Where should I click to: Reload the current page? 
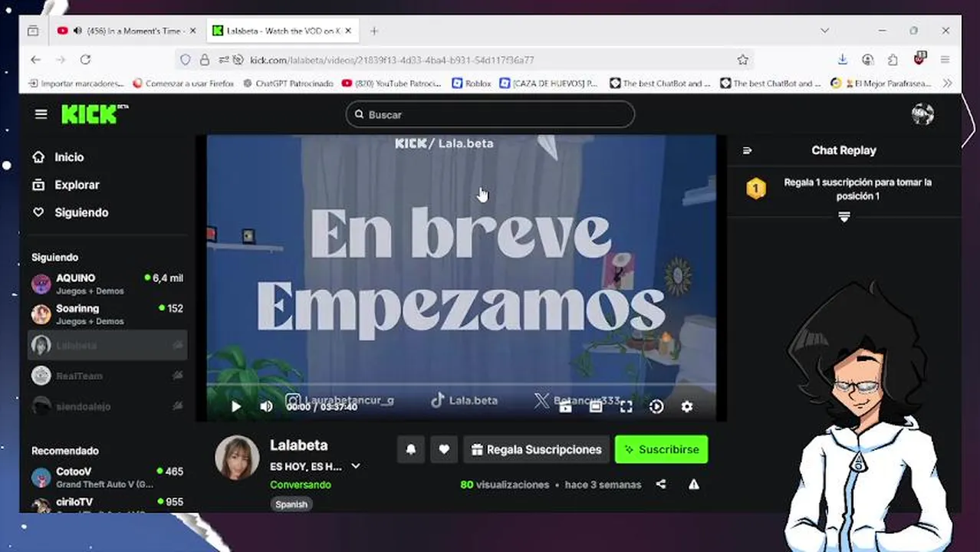click(x=85, y=60)
